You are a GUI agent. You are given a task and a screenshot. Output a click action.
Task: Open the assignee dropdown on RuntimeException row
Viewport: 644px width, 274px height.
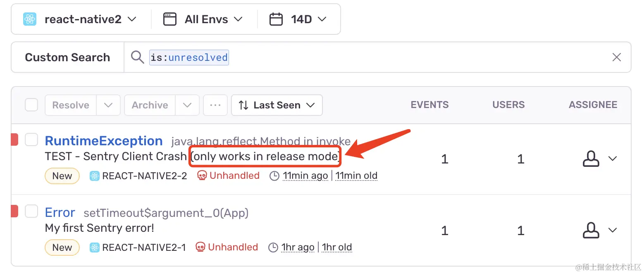(x=613, y=159)
